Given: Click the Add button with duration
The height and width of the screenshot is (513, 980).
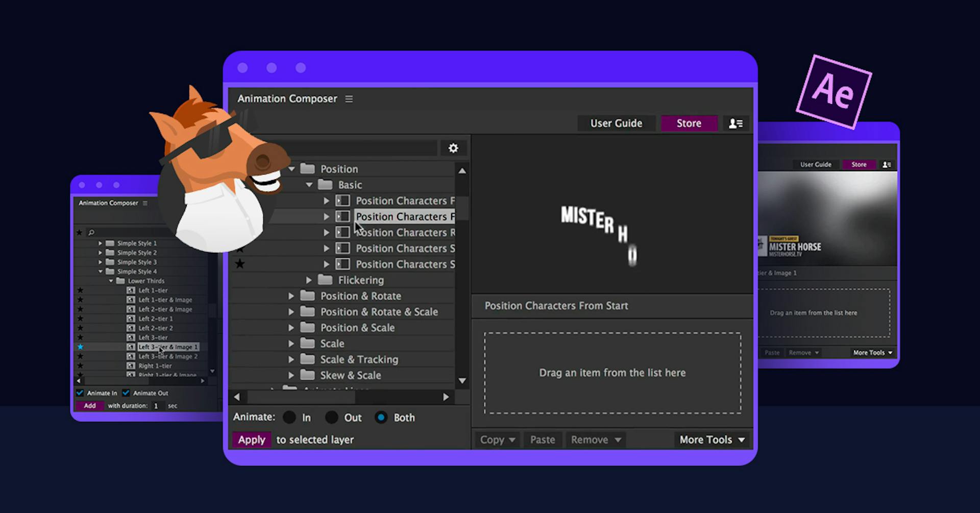Looking at the screenshot, I should click(x=89, y=405).
